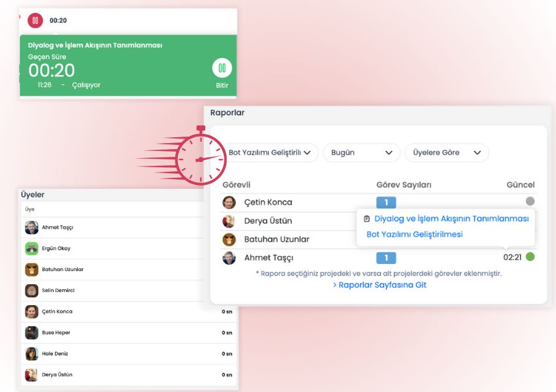Click Ahmet Taşçı's green status indicator

tap(530, 257)
